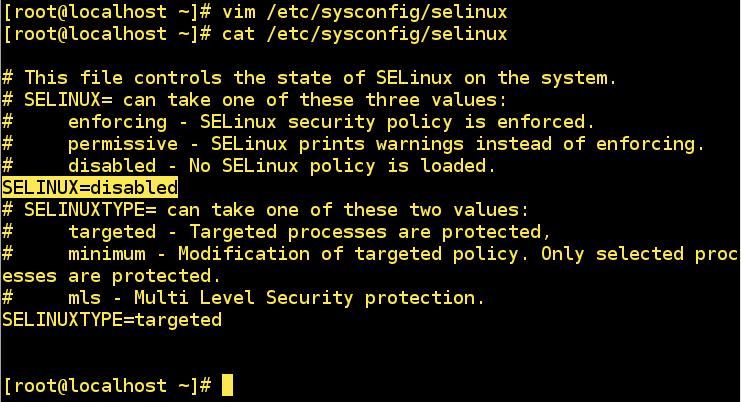Image resolution: width=741 pixels, height=402 pixels.
Task: Click the yellow cursor block at the prompt
Action: tap(227, 385)
